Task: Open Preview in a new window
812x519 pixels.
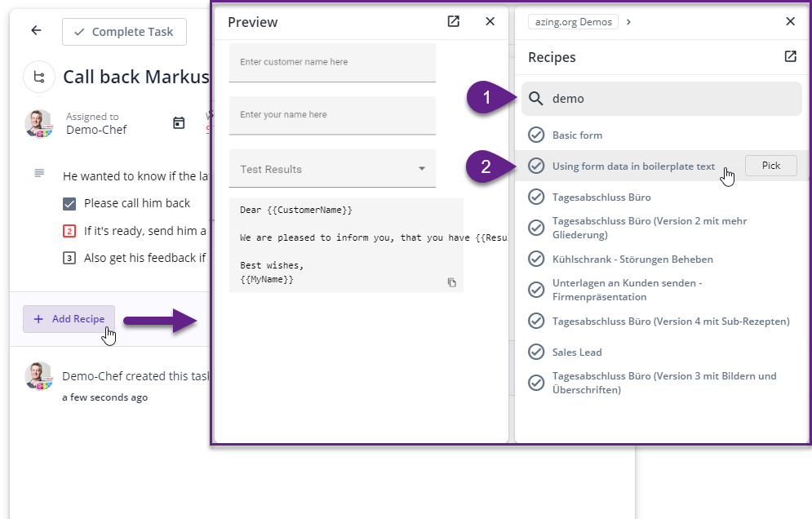Action: [x=454, y=22]
